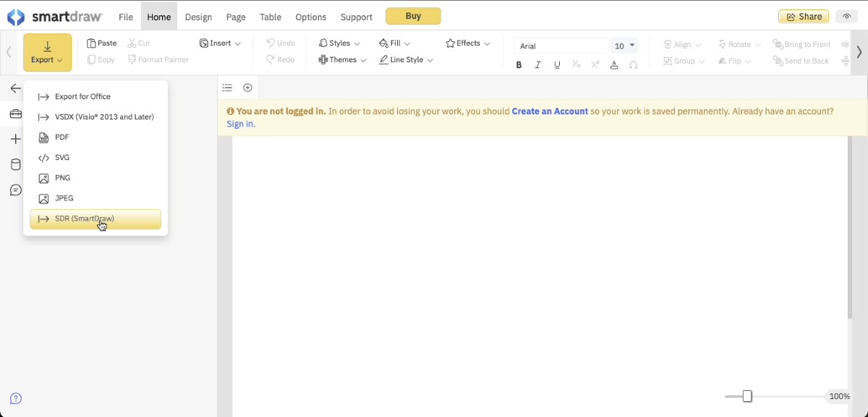Apply bold text formatting

(519, 65)
